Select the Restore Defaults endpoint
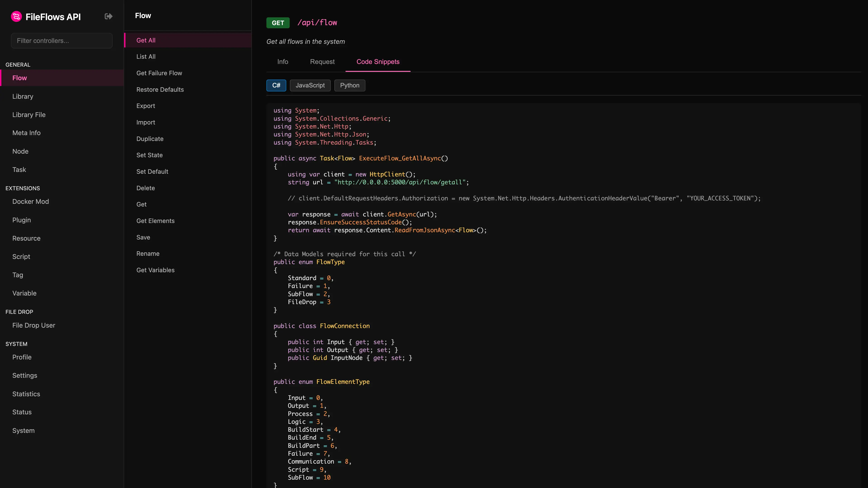Viewport: 868px width, 488px height. (188, 90)
